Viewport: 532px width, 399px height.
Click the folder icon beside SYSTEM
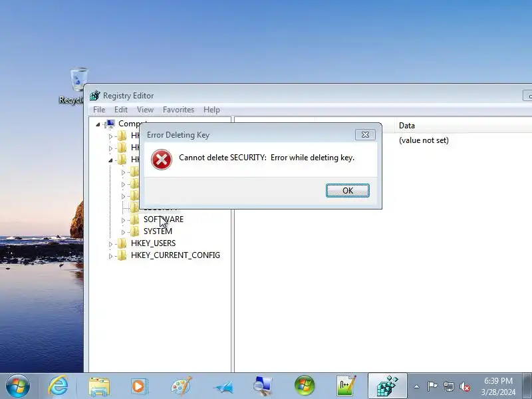coord(135,231)
